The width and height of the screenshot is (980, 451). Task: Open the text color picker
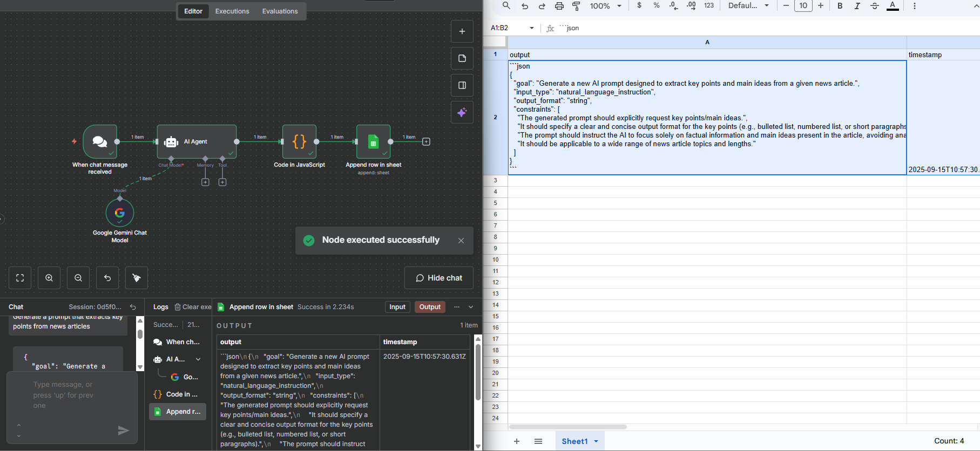893,6
